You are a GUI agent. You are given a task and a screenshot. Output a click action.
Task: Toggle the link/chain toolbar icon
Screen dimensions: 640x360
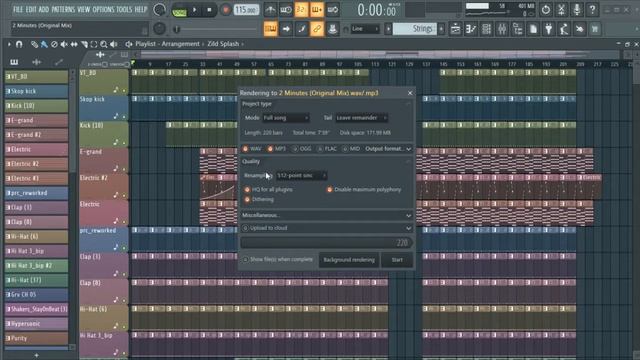[x=317, y=29]
